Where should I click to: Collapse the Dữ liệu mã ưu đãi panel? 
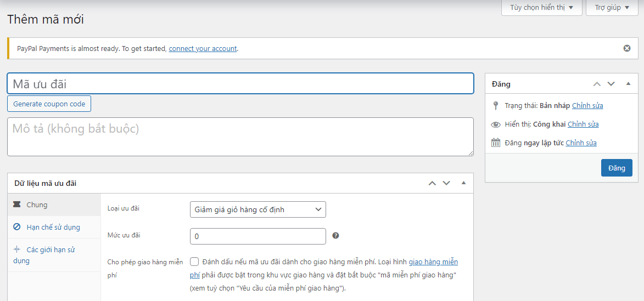463,183
